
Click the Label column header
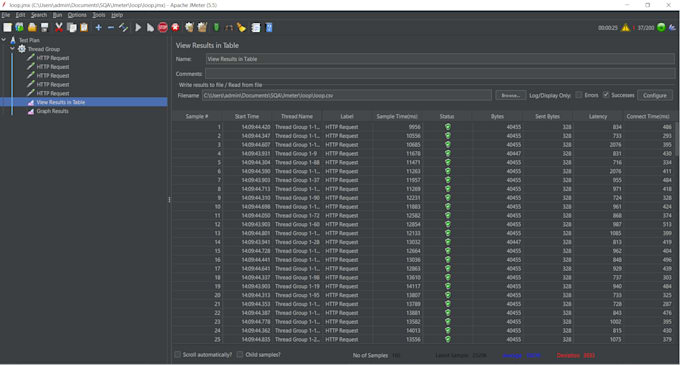coord(347,116)
